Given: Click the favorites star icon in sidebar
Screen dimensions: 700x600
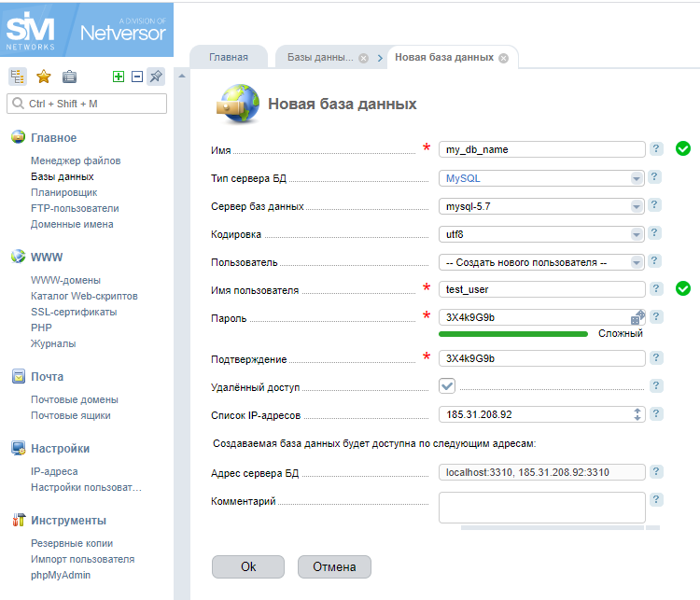Looking at the screenshot, I should 42,77.
